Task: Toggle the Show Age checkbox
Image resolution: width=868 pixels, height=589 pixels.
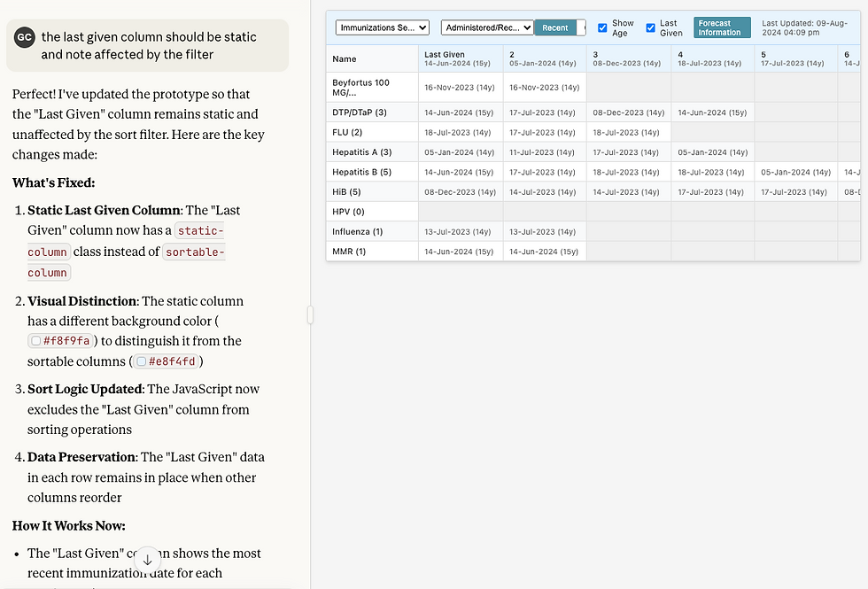Action: [602, 27]
